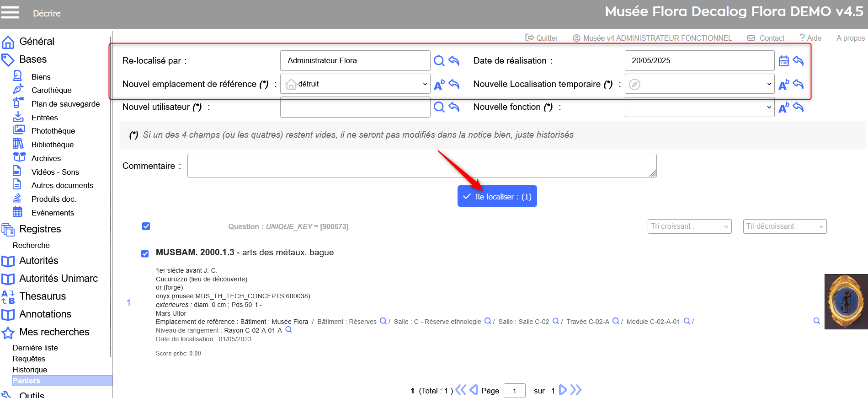Open the ring thumbnail image

point(846,302)
